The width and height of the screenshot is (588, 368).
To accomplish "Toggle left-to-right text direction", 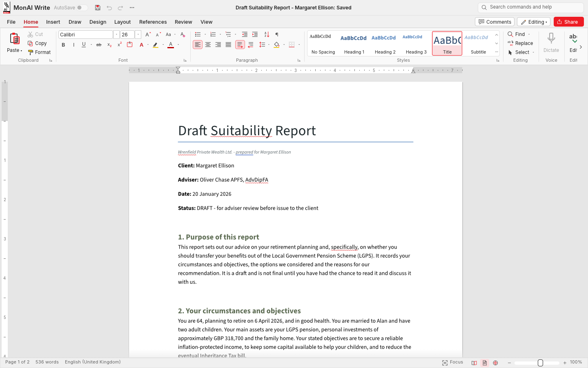I will click(x=240, y=45).
